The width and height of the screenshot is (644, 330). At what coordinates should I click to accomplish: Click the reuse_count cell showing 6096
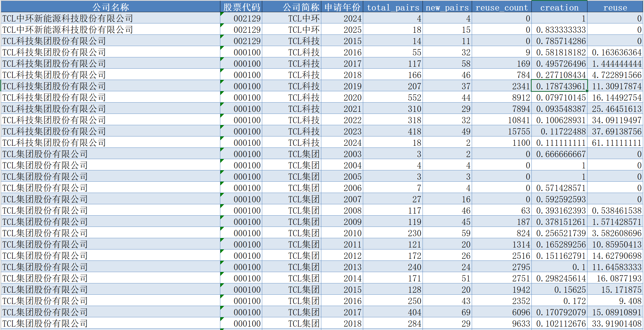tap(502, 312)
